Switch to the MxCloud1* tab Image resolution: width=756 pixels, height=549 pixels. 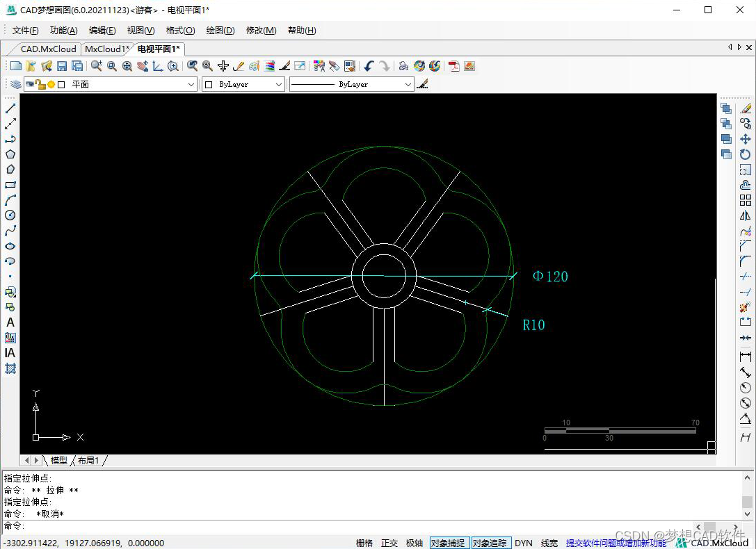pyautogui.click(x=107, y=49)
